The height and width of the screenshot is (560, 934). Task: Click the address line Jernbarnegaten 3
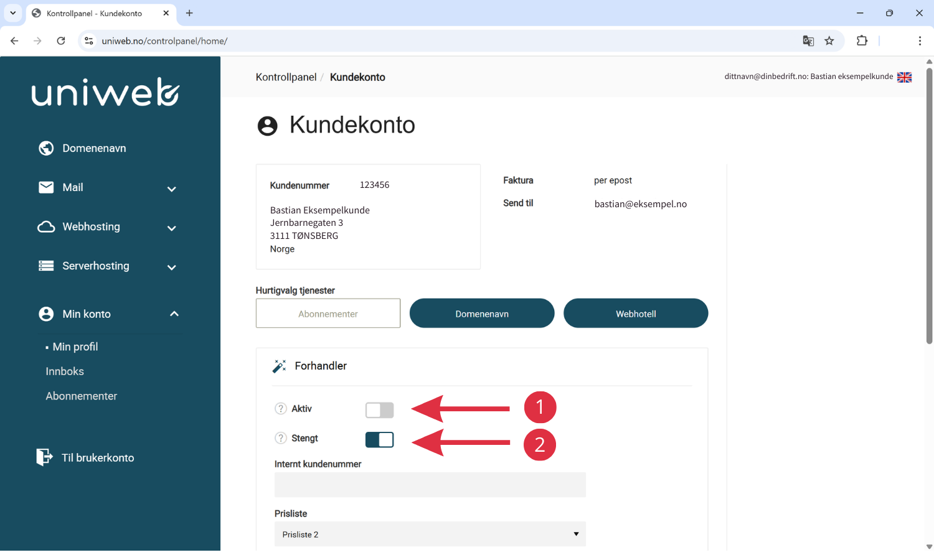click(306, 223)
